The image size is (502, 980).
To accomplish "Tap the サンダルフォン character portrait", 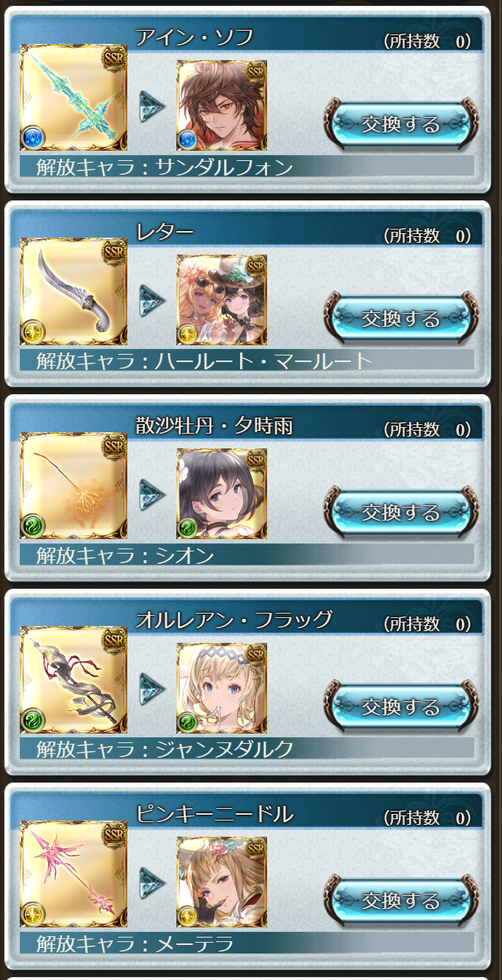I will [222, 105].
